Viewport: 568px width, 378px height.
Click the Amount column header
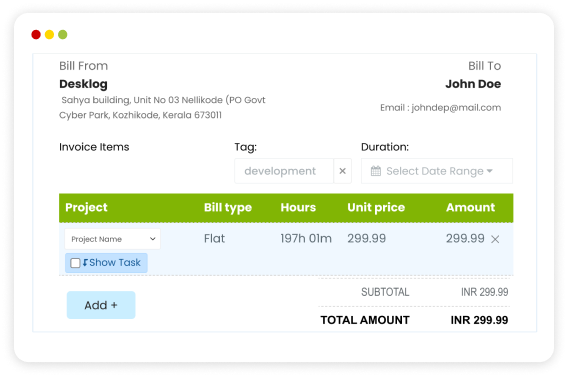click(470, 207)
